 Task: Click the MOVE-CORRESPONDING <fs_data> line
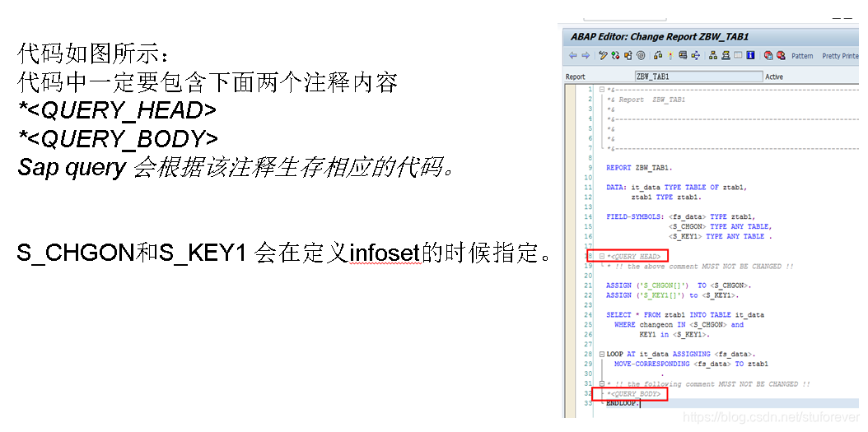(691, 364)
